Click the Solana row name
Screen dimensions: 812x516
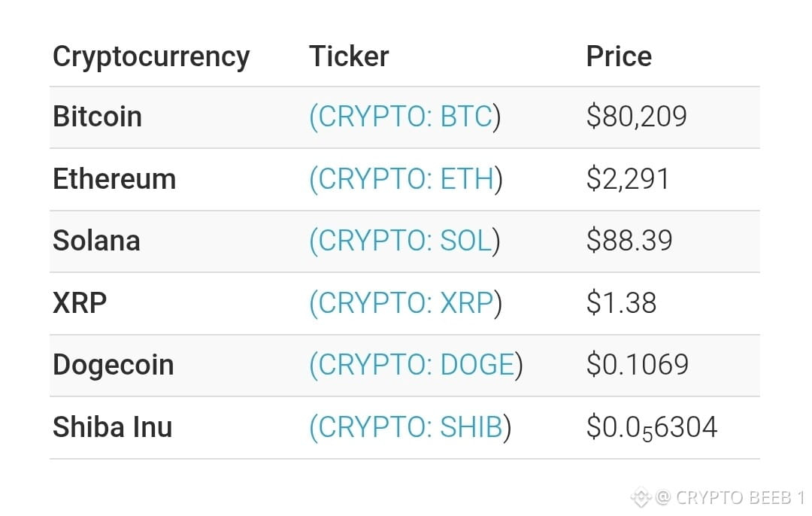coord(97,241)
